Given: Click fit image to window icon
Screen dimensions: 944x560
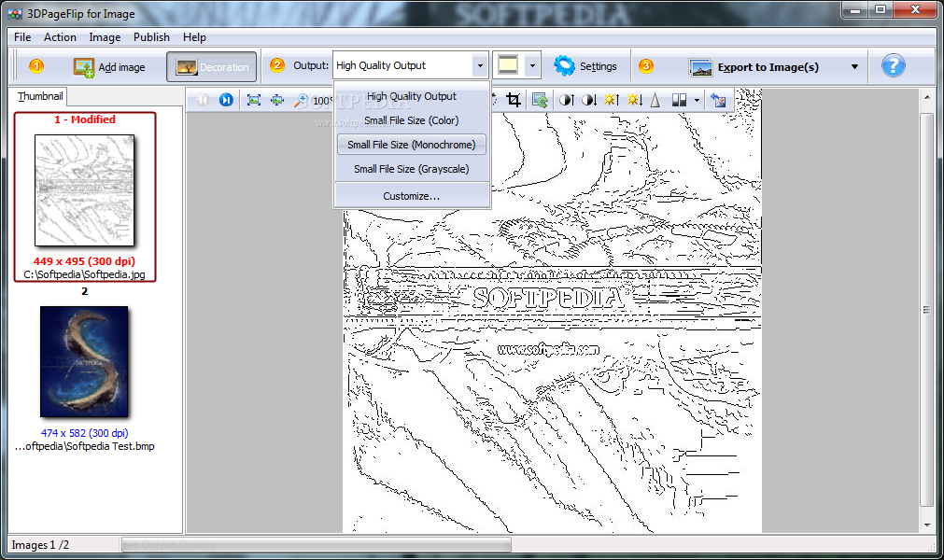Looking at the screenshot, I should (254, 100).
